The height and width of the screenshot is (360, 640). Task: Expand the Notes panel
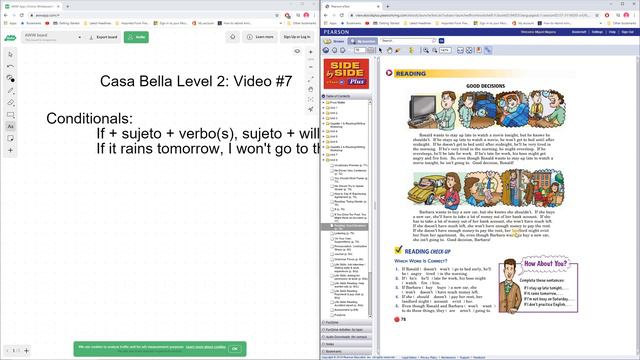[x=347, y=344]
